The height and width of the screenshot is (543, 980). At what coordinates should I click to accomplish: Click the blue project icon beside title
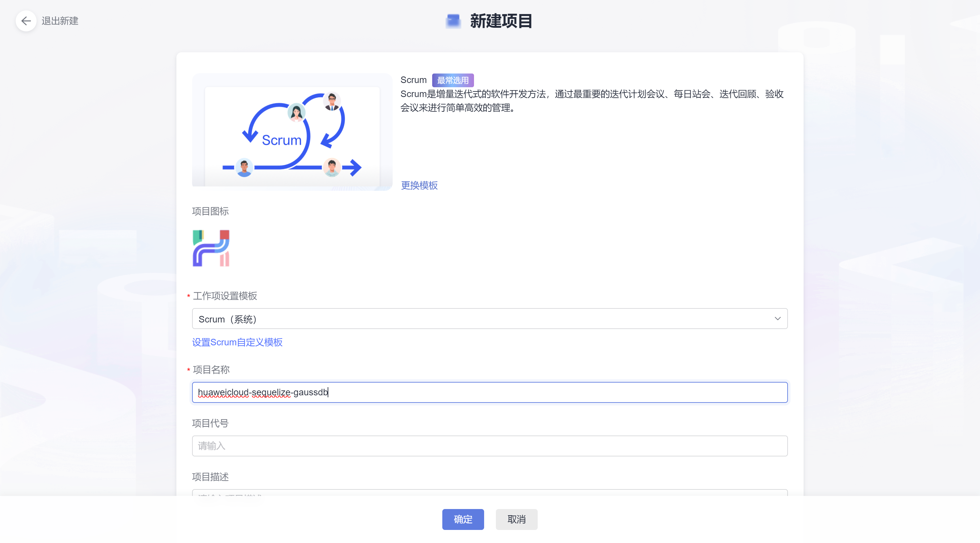coord(453,21)
